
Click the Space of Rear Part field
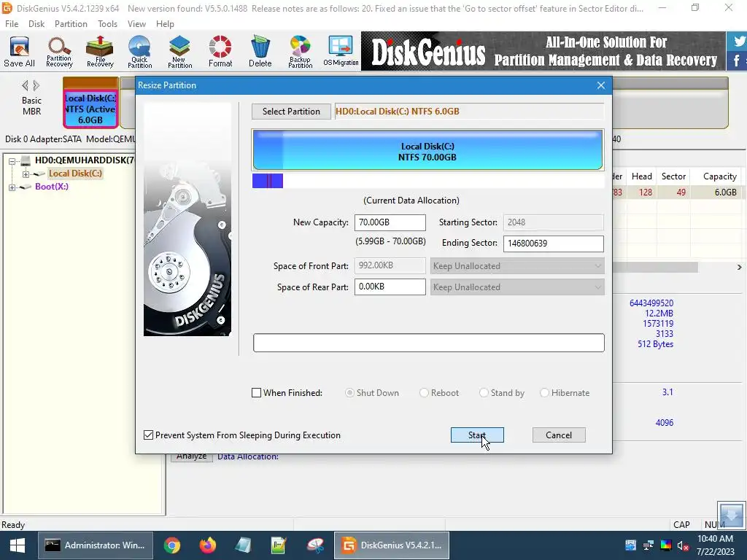click(x=390, y=287)
